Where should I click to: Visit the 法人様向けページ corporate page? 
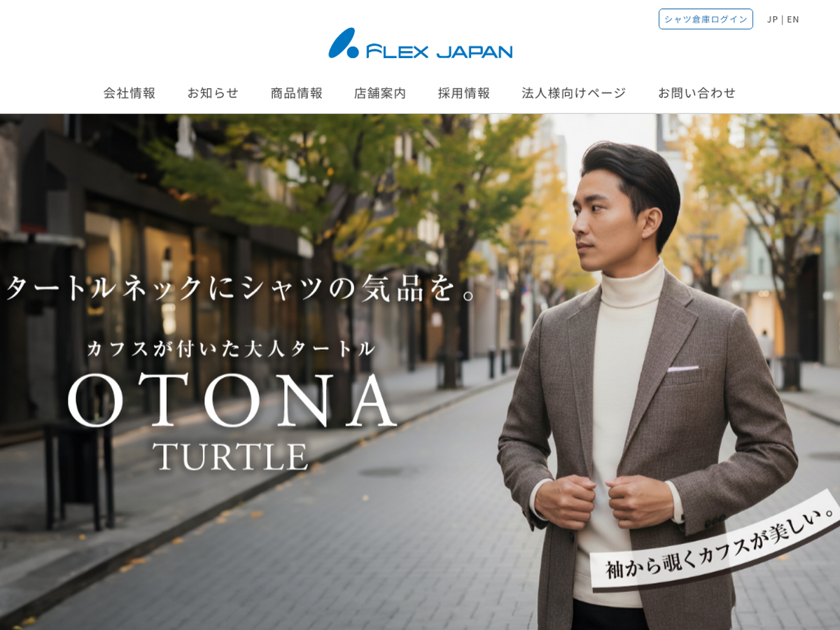point(574,92)
